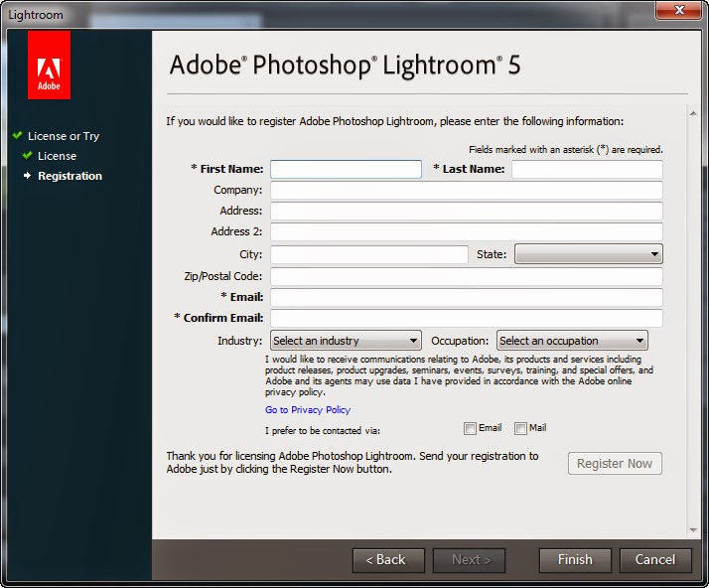
Task: Go back with the Back button
Action: 388,560
